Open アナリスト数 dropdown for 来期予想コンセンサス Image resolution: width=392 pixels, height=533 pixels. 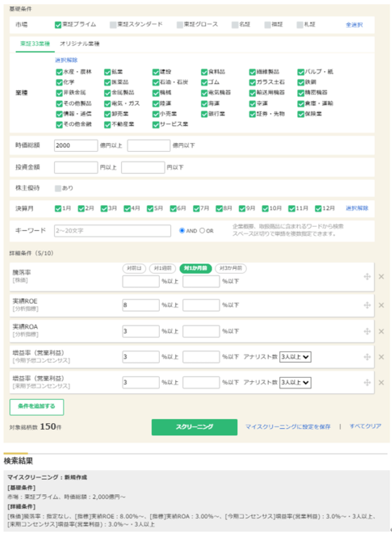coord(295,382)
